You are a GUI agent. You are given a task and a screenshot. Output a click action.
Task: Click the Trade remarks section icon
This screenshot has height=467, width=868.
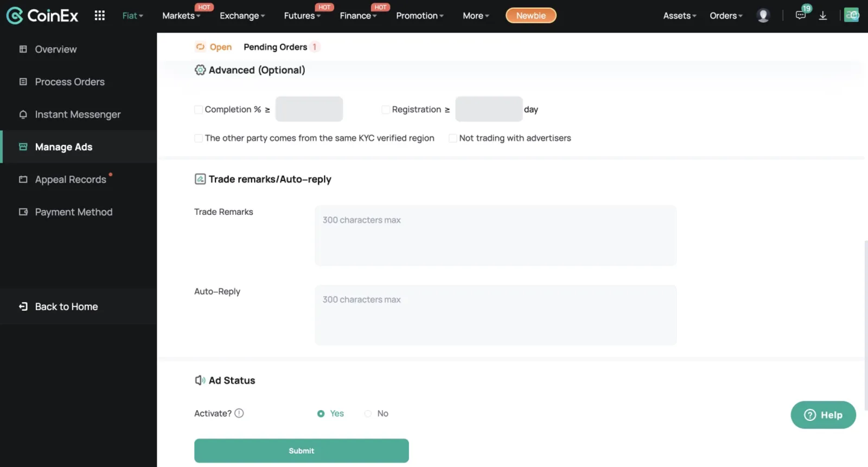pos(200,179)
